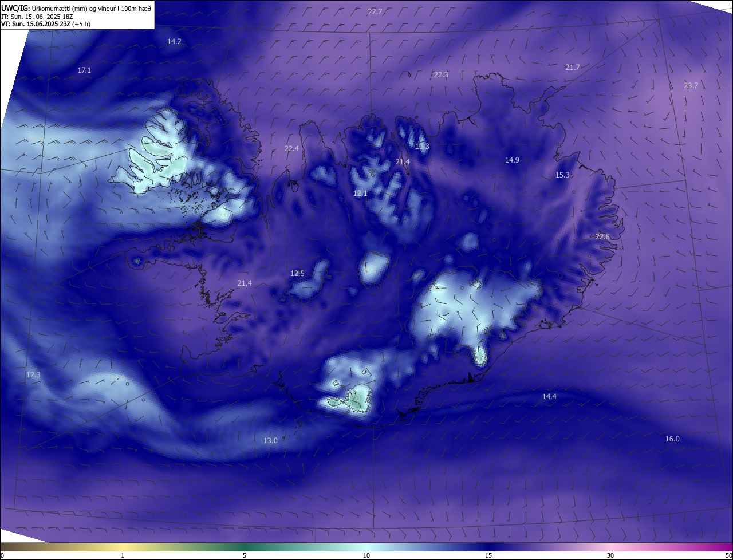Click the 14.9 value label
Viewport: 733px width, 560px height.
[512, 160]
